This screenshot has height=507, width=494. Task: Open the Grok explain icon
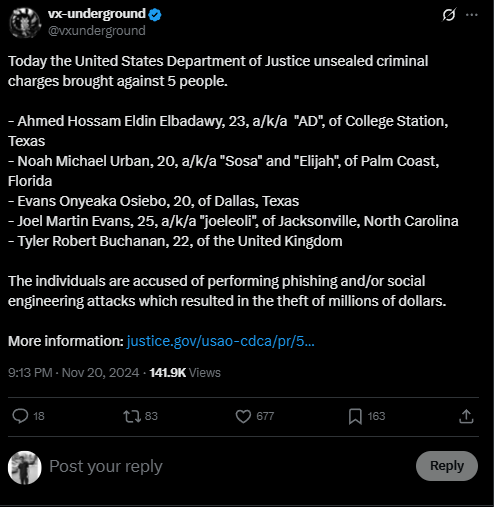pyautogui.click(x=449, y=15)
